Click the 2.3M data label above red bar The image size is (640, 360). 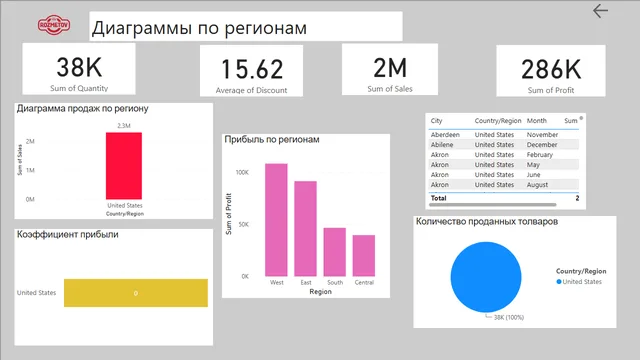(x=124, y=126)
